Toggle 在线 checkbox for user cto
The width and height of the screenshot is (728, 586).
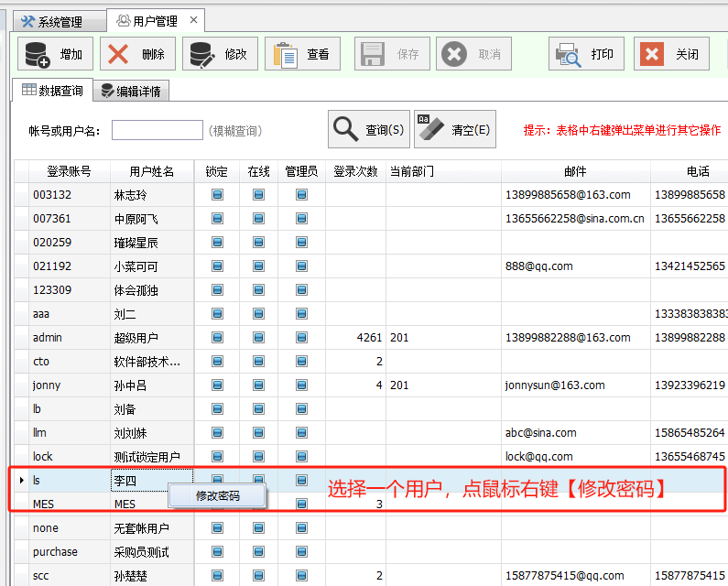pos(258,362)
